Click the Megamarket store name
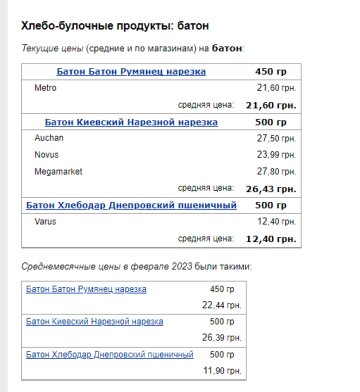Viewport: 360px width, 392px height. 58,172
